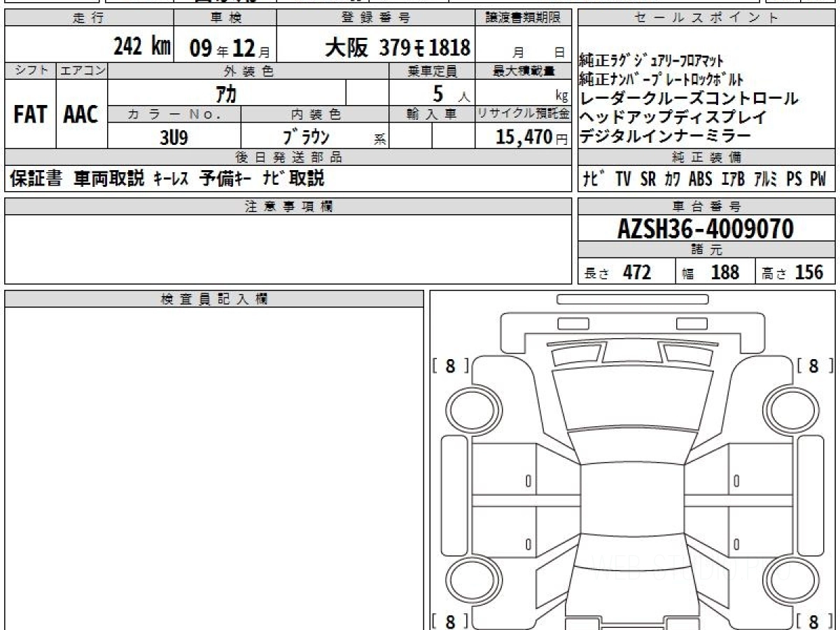This screenshot has width=840, height=630.
Task: Select PW in factory equipment row
Action: click(818, 179)
